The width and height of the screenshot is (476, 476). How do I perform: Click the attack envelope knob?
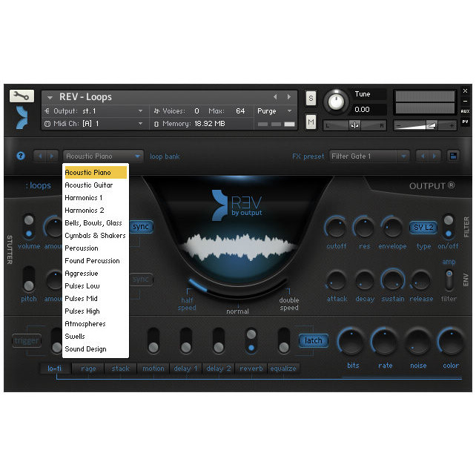pyautogui.click(x=336, y=280)
